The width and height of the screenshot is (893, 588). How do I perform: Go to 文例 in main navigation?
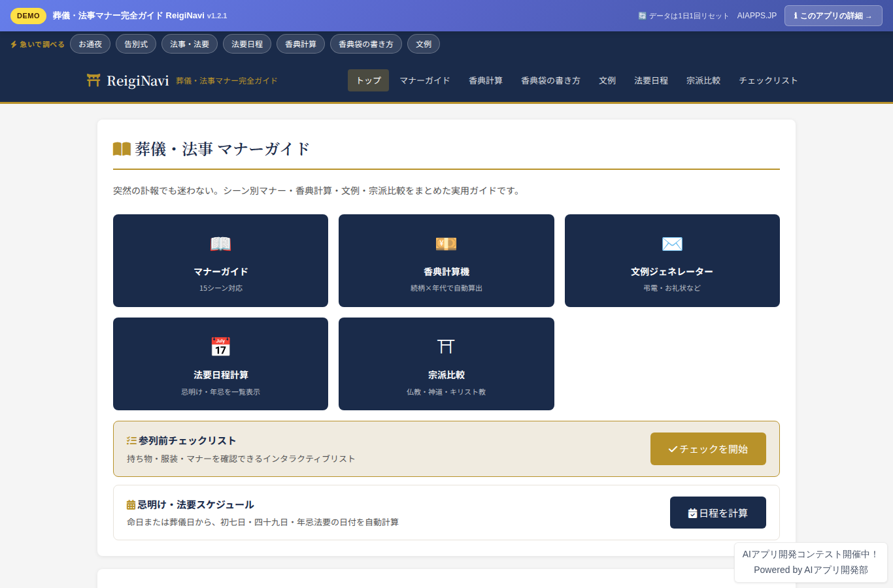pos(607,80)
